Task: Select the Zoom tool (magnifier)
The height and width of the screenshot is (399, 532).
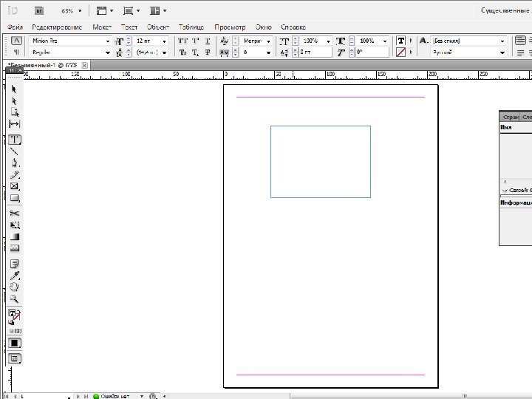Action: (14, 299)
